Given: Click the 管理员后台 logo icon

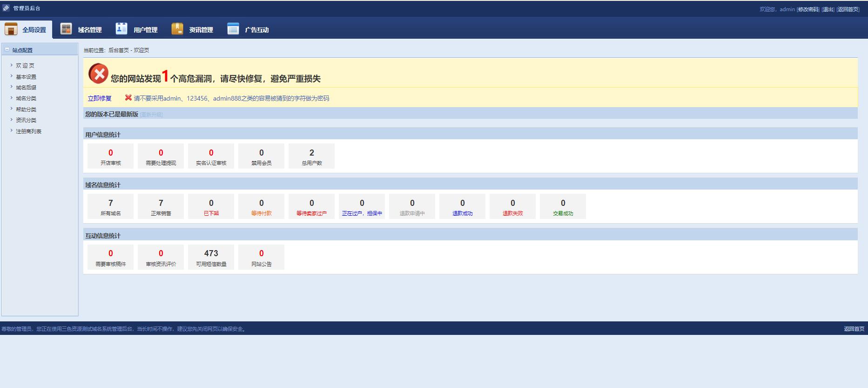Looking at the screenshot, I should pyautogui.click(x=6, y=8).
